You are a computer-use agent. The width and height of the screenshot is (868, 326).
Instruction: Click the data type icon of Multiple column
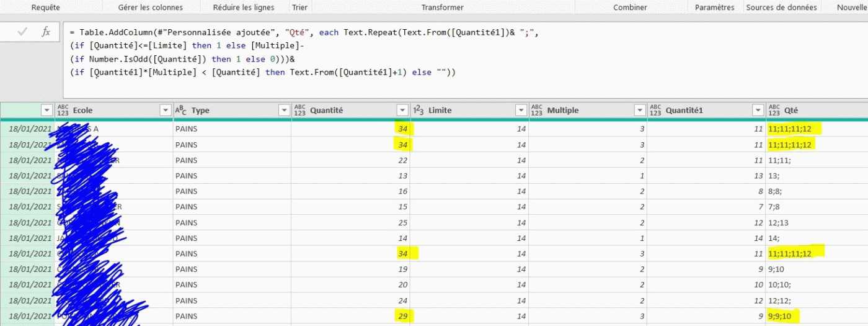(537, 110)
